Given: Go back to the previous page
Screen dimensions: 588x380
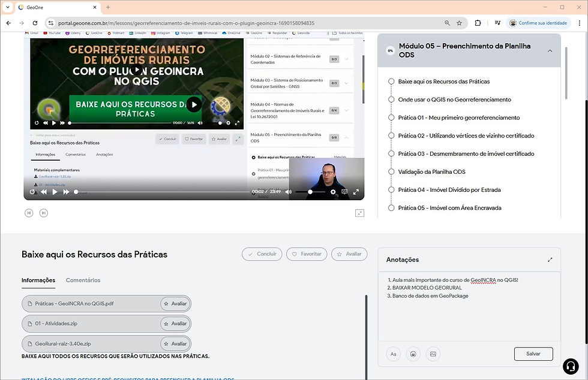Looking at the screenshot, I should [8, 23].
